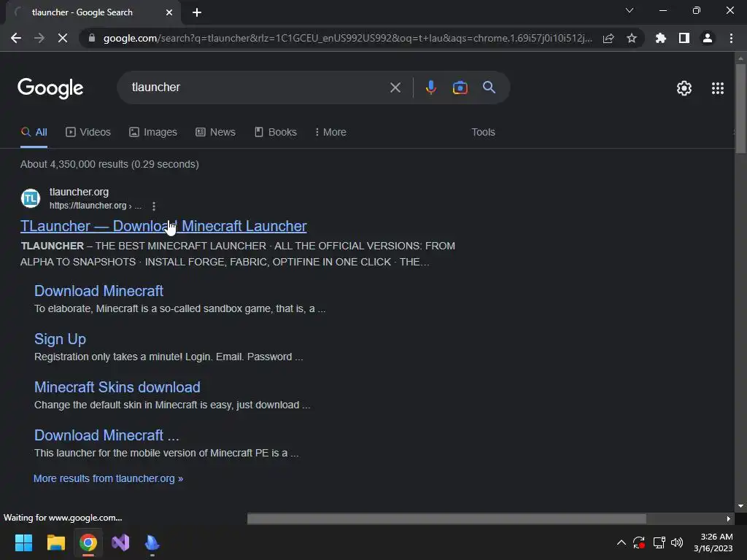
Task: Click the Chrome taskbar icon
Action: coord(88,542)
